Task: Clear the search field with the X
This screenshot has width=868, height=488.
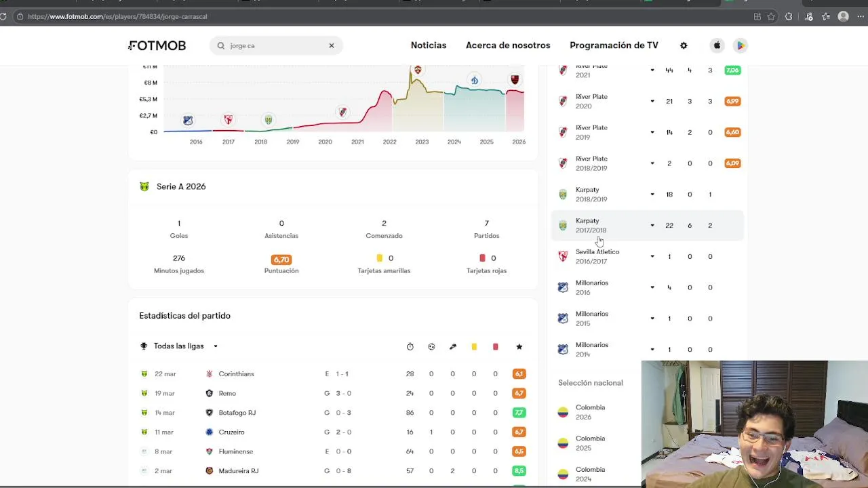Action: tap(332, 45)
